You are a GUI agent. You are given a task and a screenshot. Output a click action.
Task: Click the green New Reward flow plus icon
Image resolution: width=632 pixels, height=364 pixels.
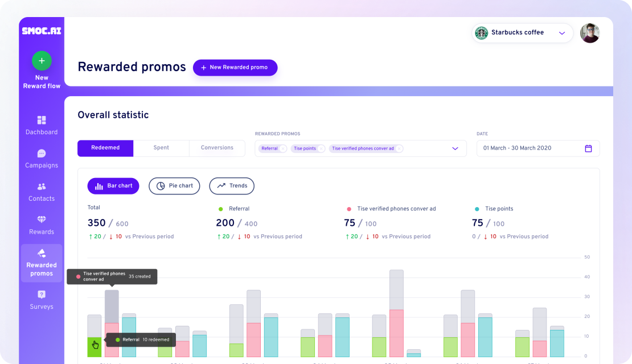(x=42, y=61)
